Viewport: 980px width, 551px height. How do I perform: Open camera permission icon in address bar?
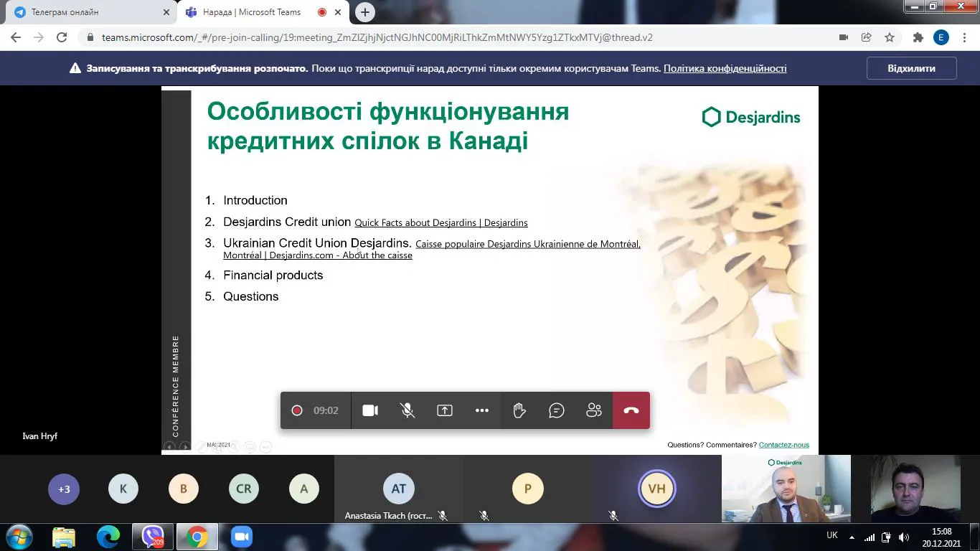click(x=844, y=37)
